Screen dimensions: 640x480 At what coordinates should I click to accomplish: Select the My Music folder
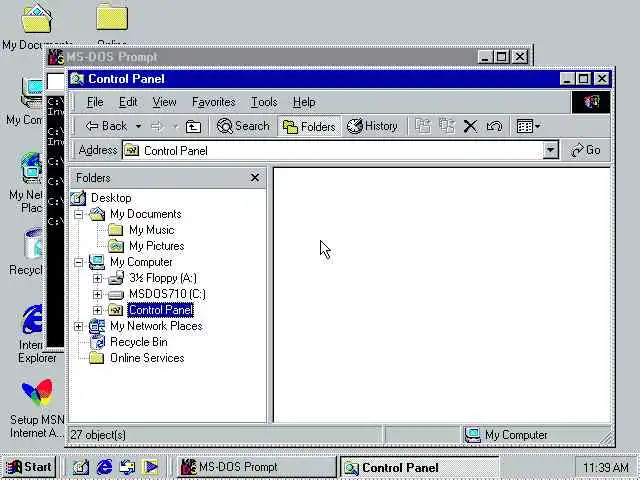[x=151, y=230]
